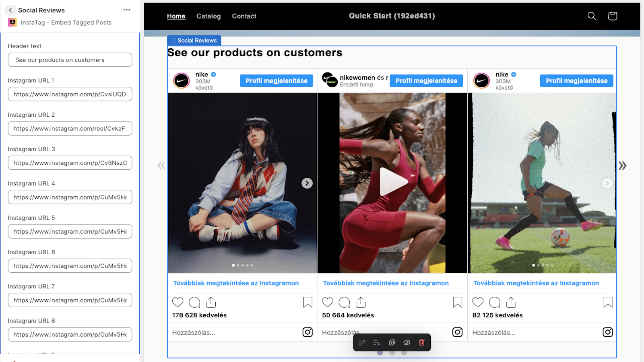644x362 pixels.
Task: Advance the carousel with the right double-chevron
Action: (623, 165)
